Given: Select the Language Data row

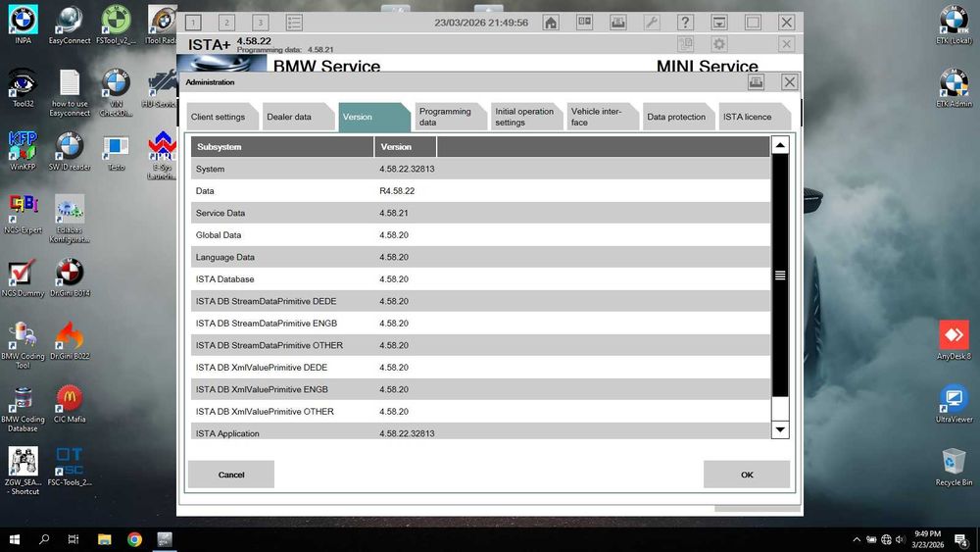Looking at the screenshot, I should 480,257.
